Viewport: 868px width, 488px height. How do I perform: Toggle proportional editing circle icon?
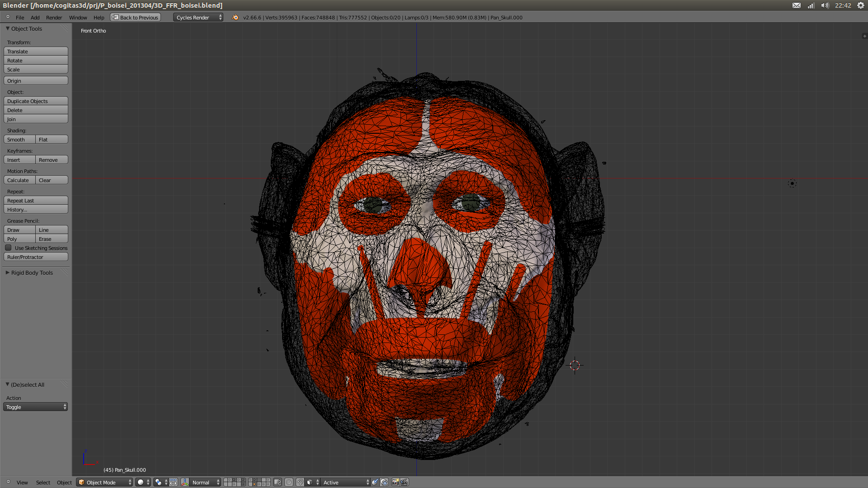[289, 482]
